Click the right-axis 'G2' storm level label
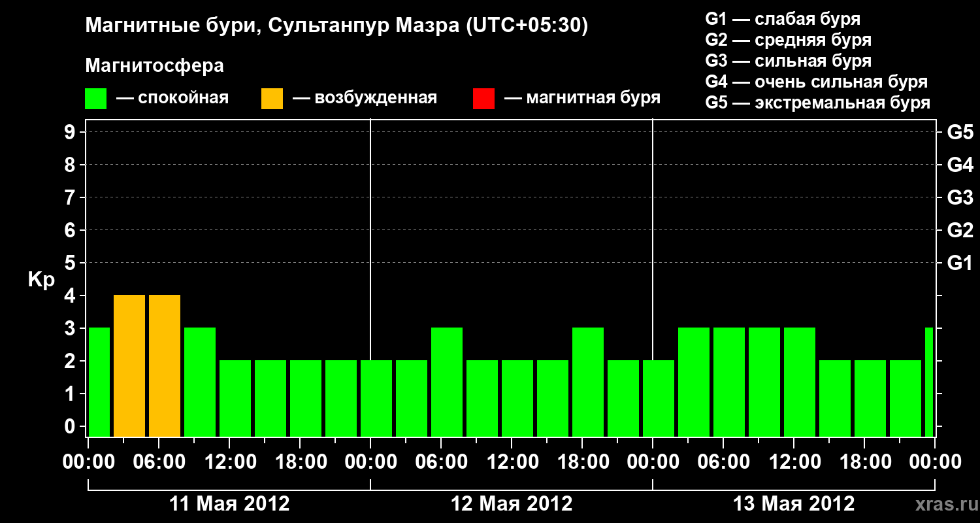Viewport: 980px width, 523px height. (x=960, y=231)
